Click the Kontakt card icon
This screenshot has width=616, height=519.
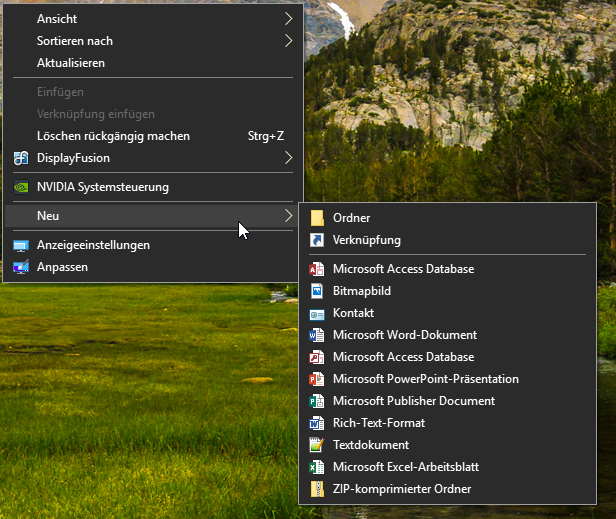(x=317, y=314)
